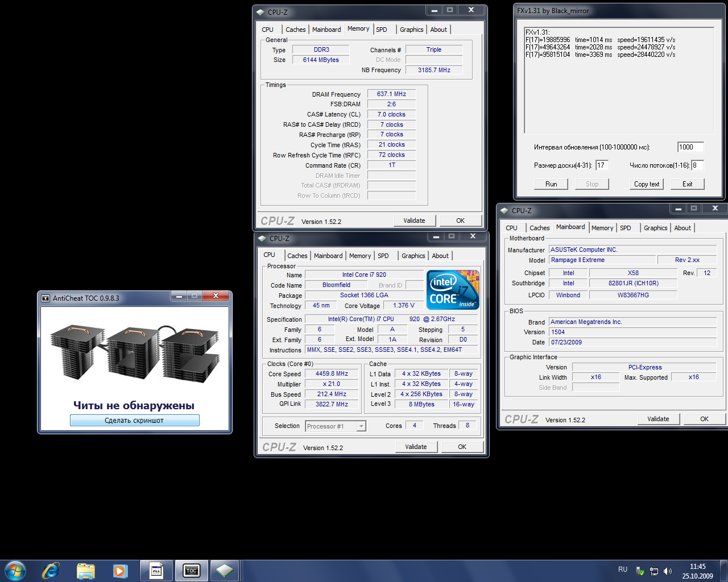Open Windows Explorer folder taskbar icon
This screenshot has width=728, height=582.
(x=85, y=571)
